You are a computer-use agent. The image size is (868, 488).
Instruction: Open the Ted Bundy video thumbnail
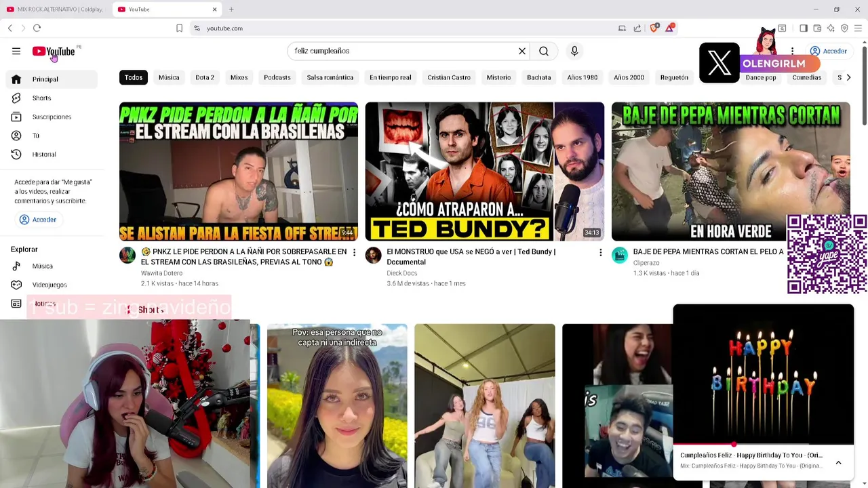click(x=484, y=171)
